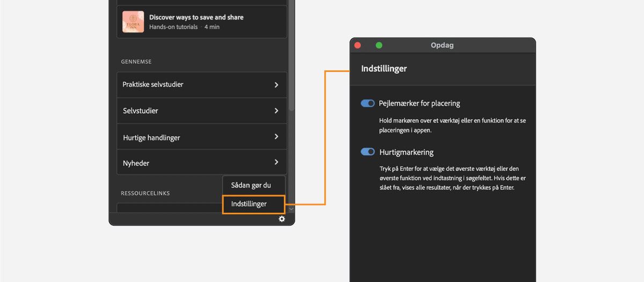
Task: Open the Hurtige handlinger label
Action: [151, 138]
